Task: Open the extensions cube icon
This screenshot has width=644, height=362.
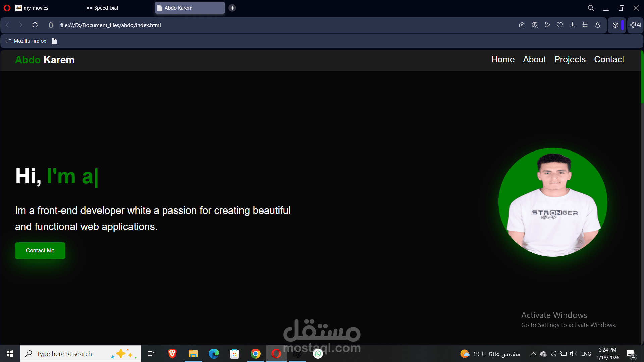Action: (x=615, y=25)
